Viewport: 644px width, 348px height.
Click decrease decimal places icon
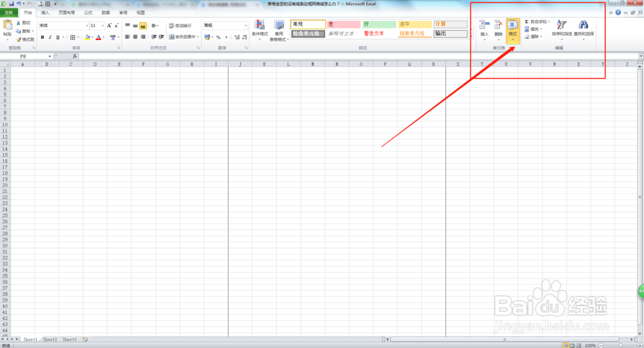[245, 37]
